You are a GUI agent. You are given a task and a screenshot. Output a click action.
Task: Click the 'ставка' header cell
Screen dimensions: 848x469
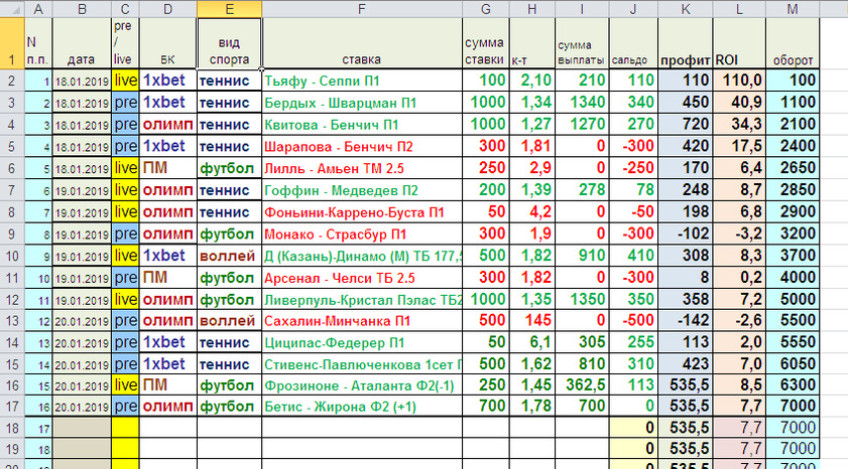click(361, 58)
